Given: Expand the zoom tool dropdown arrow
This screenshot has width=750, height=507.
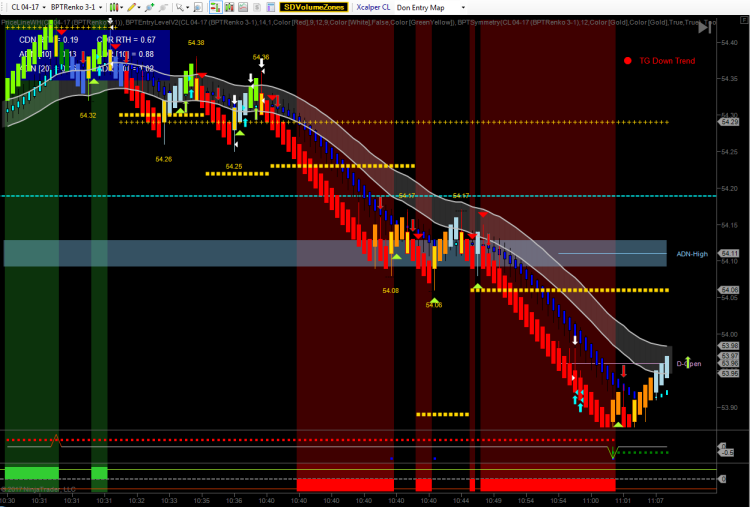Looking at the screenshot, I should 187,8.
